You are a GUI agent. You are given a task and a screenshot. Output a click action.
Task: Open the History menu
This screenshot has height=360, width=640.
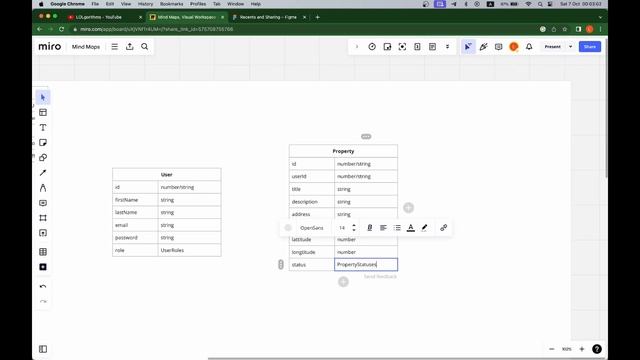point(145,4)
